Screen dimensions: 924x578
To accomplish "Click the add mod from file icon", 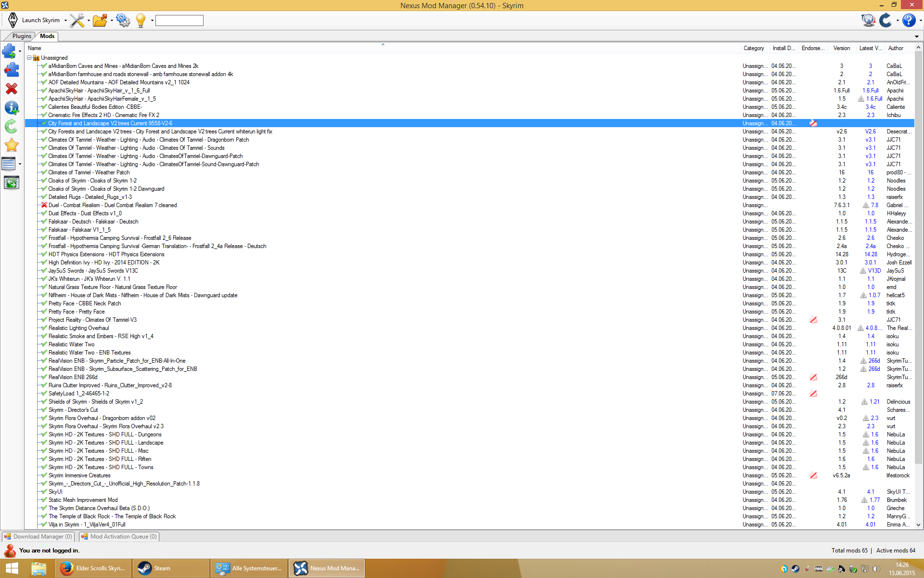I will coord(9,51).
